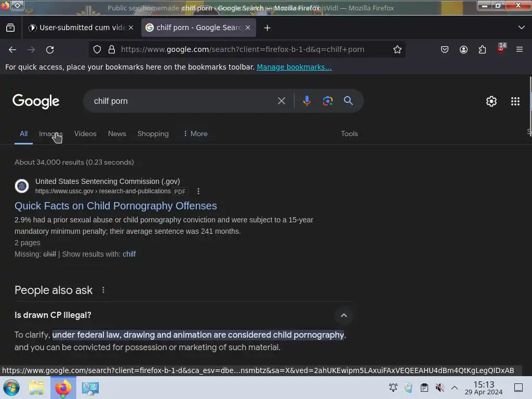The height and width of the screenshot is (399, 532).
Task: Click the United States Sentencing Commission favicon
Action: pos(22,186)
